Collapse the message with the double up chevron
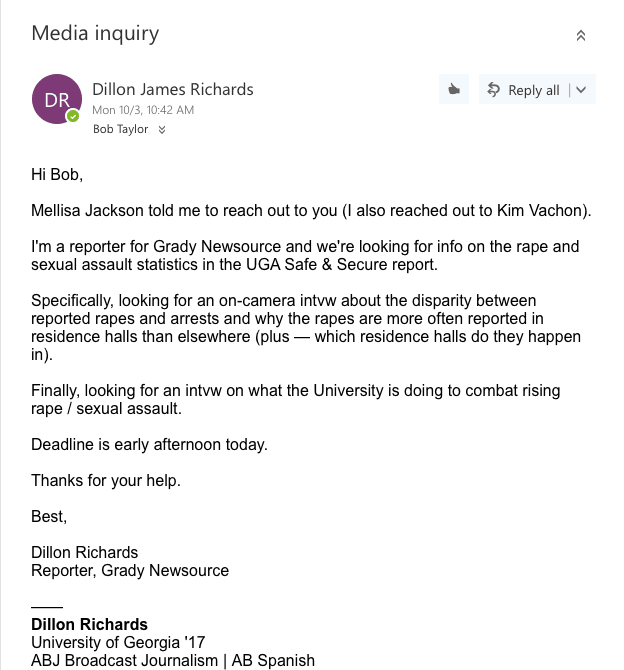The image size is (624, 670). tap(580, 35)
